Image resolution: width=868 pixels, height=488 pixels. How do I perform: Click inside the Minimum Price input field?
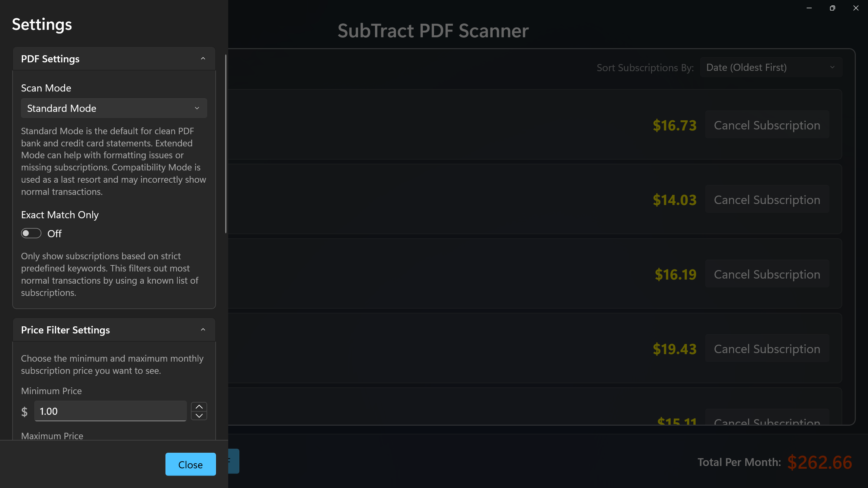tap(110, 411)
